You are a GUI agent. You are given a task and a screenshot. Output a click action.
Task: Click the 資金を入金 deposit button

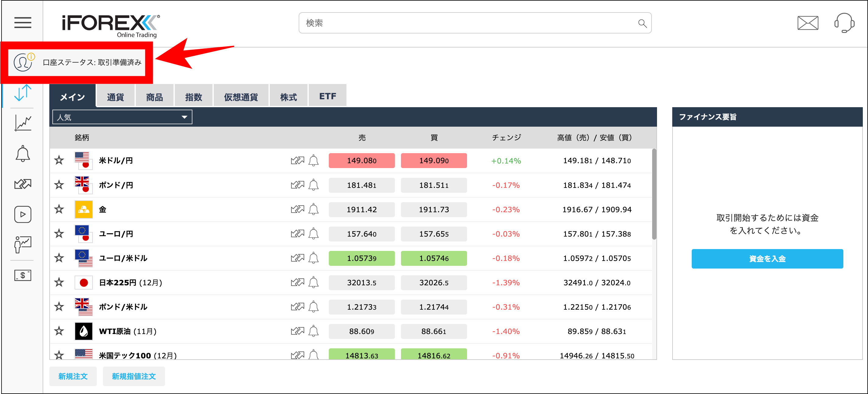coord(767,259)
